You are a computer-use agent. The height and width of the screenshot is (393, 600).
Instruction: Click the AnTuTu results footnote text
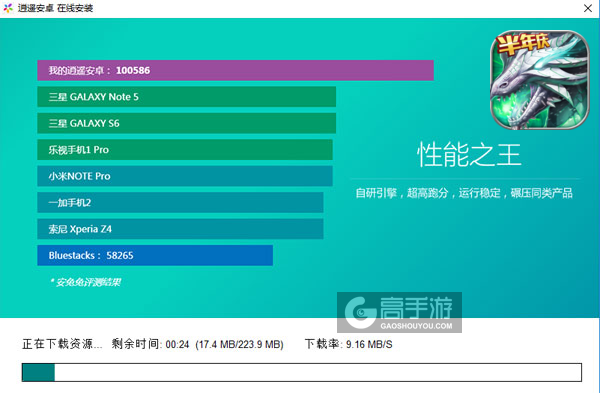tap(86, 282)
